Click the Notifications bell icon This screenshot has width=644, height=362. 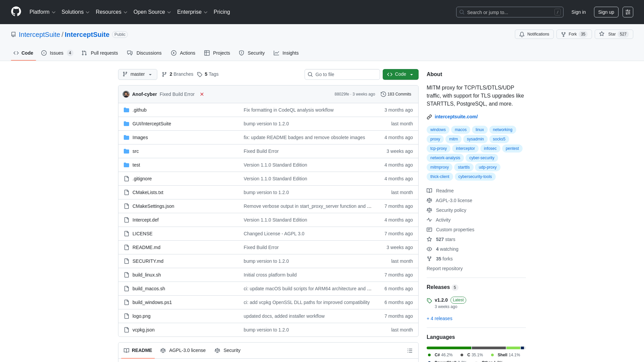tap(522, 34)
